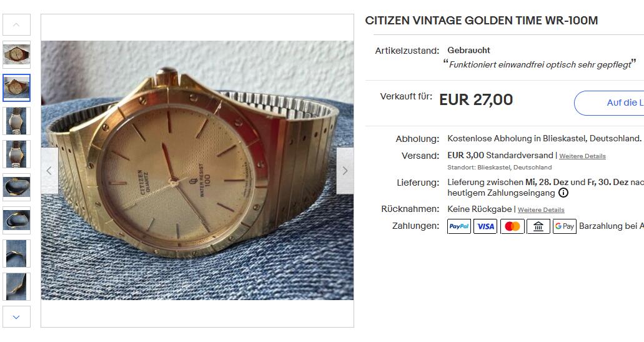Viewport: 644px width, 342px height.
Task: Select the highlighted second watch thumbnail
Action: [16, 88]
